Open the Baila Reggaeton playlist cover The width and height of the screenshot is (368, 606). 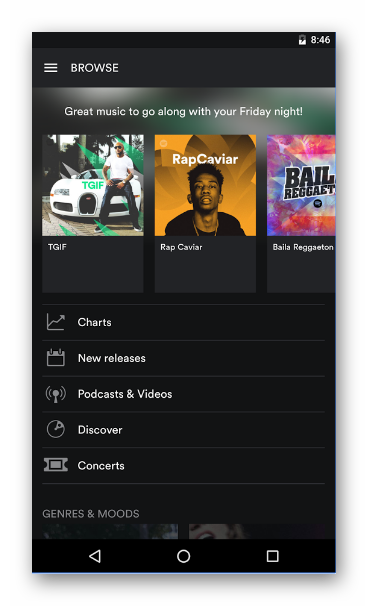(301, 185)
